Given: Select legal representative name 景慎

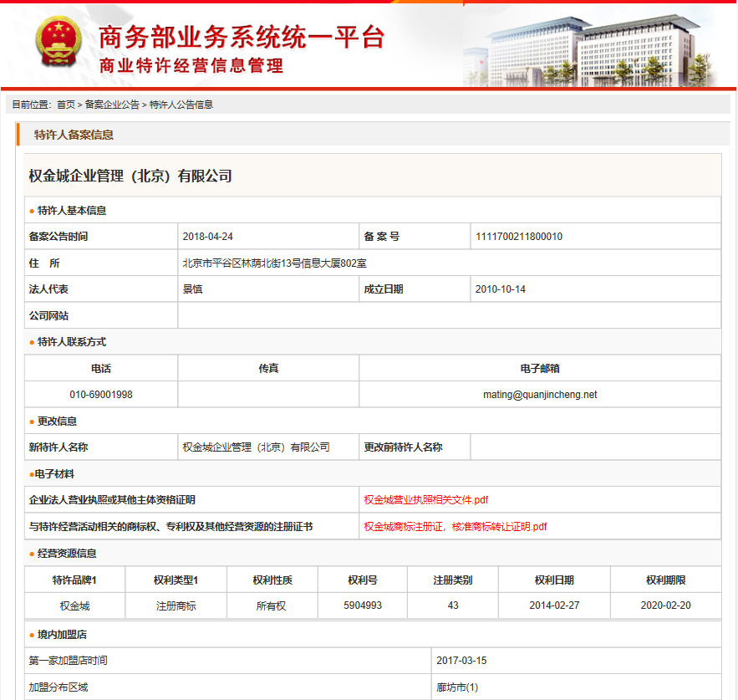Looking at the screenshot, I should pyautogui.click(x=192, y=289).
